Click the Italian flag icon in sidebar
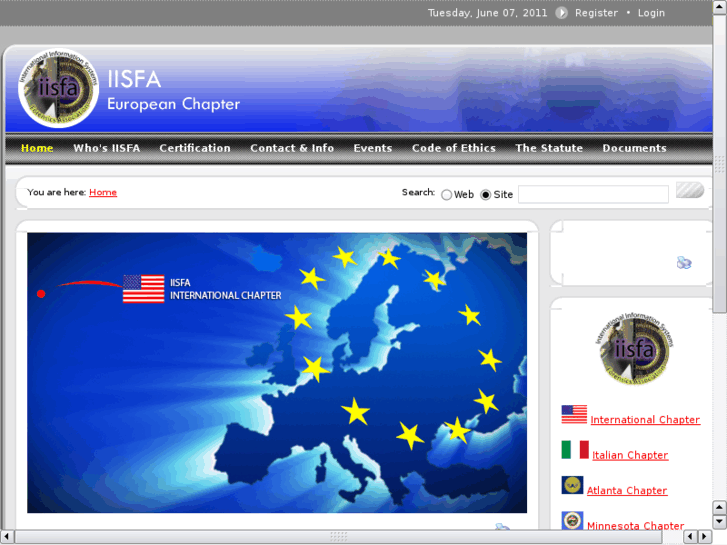The height and width of the screenshot is (545, 727). coord(575,449)
